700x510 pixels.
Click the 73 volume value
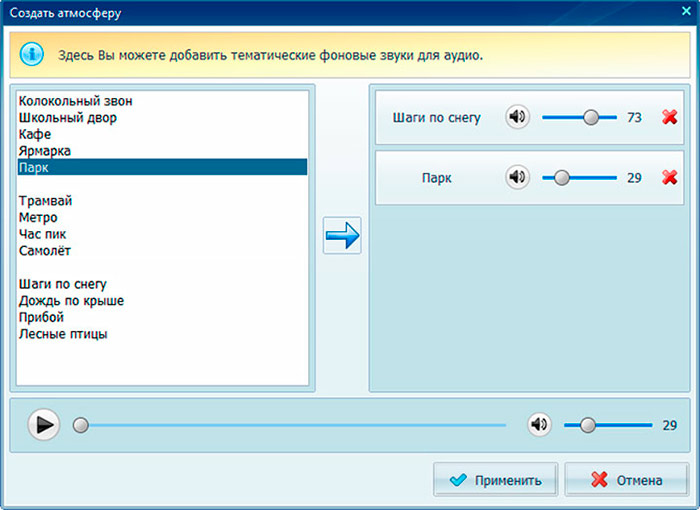[634, 117]
